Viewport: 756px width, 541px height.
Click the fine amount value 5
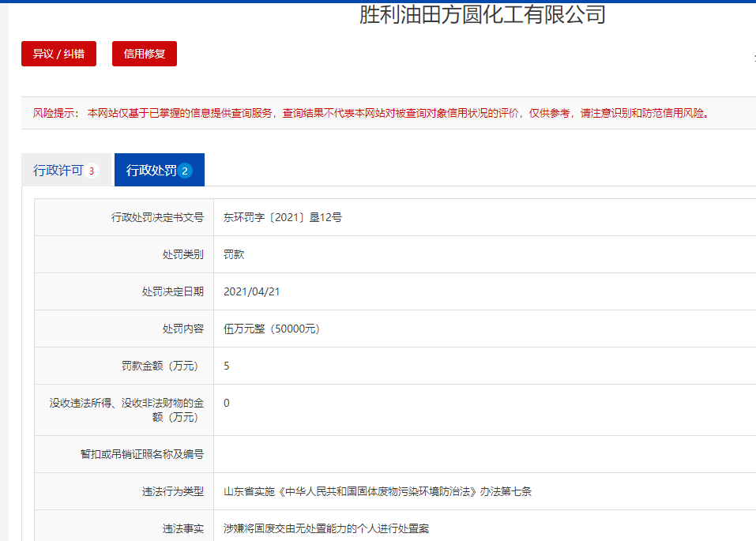pyautogui.click(x=227, y=366)
